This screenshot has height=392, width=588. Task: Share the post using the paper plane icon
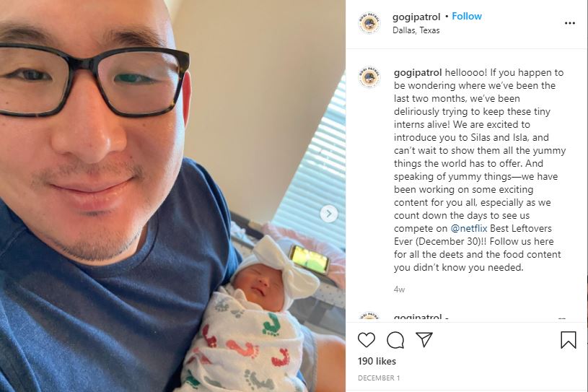(x=424, y=339)
